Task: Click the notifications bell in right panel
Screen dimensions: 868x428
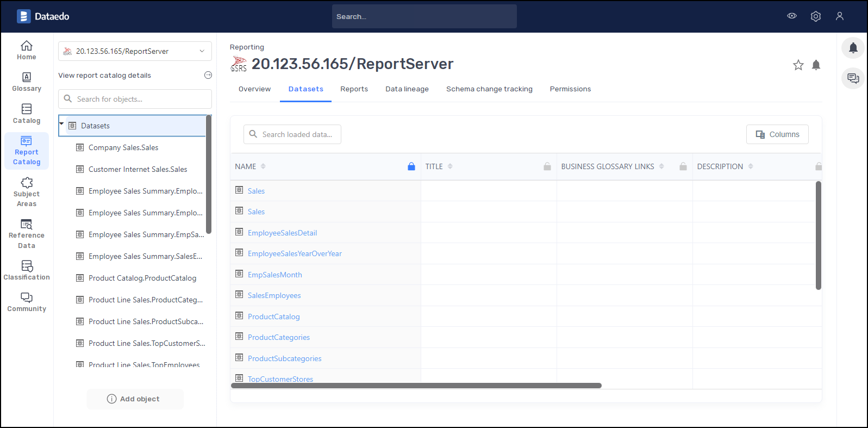Action: point(853,48)
